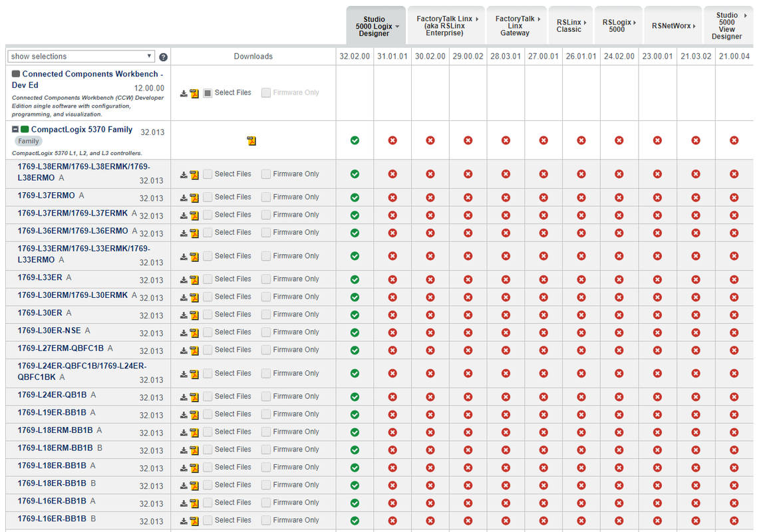This screenshot has width=761, height=532.
Task: Click download icon for 1769-L18ERM-BB1B B
Action: click(184, 450)
